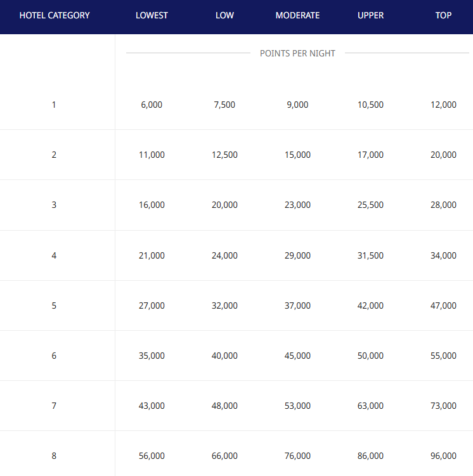473x476 pixels.
Task: Click the 11,000 points cell
Action: tap(152, 155)
